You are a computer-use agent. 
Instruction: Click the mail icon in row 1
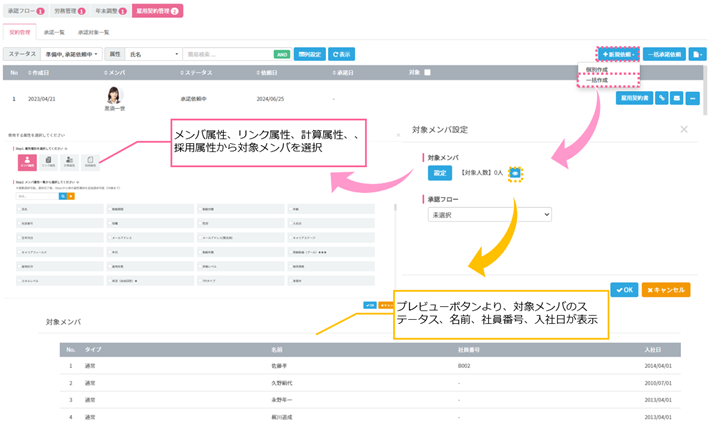point(676,99)
